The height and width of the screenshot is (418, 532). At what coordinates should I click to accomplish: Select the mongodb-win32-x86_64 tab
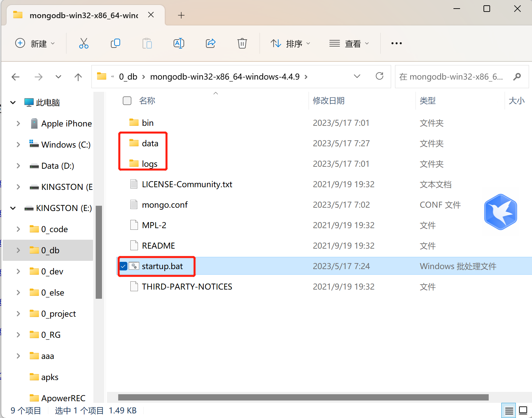[85, 15]
